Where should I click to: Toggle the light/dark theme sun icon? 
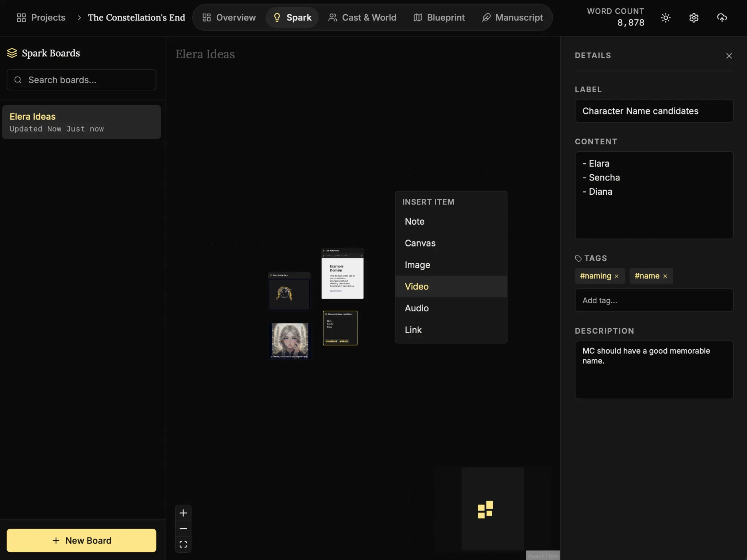coord(666,17)
